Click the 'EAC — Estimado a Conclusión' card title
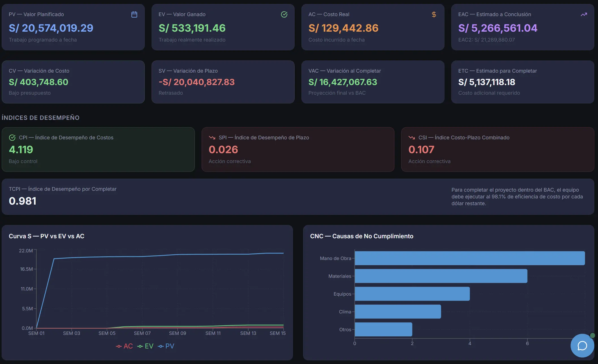598x364 pixels. coord(495,14)
